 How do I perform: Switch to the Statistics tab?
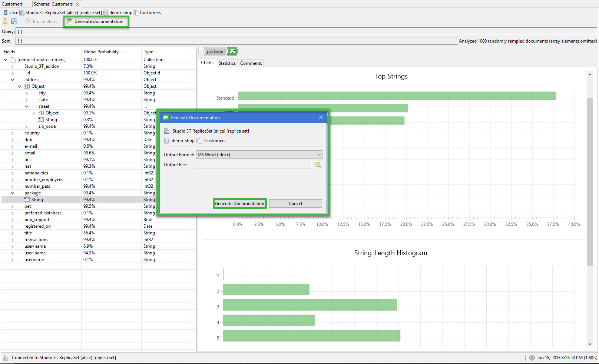(x=227, y=63)
